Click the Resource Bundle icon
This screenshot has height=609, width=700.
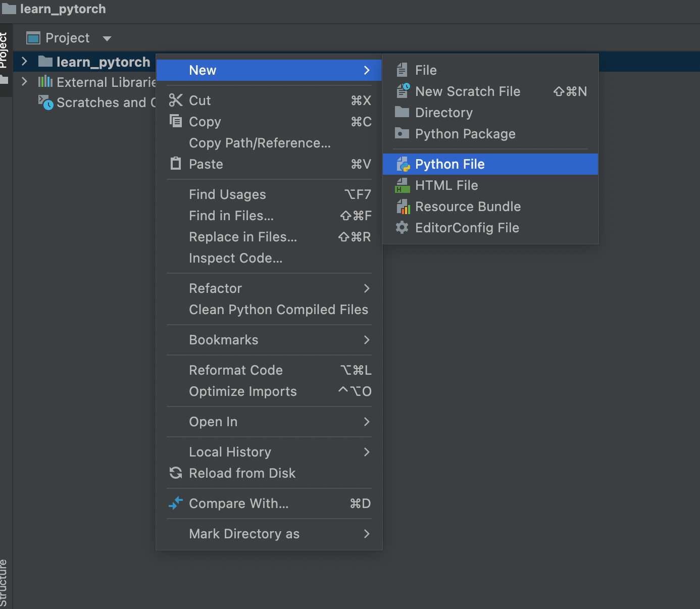pos(403,207)
